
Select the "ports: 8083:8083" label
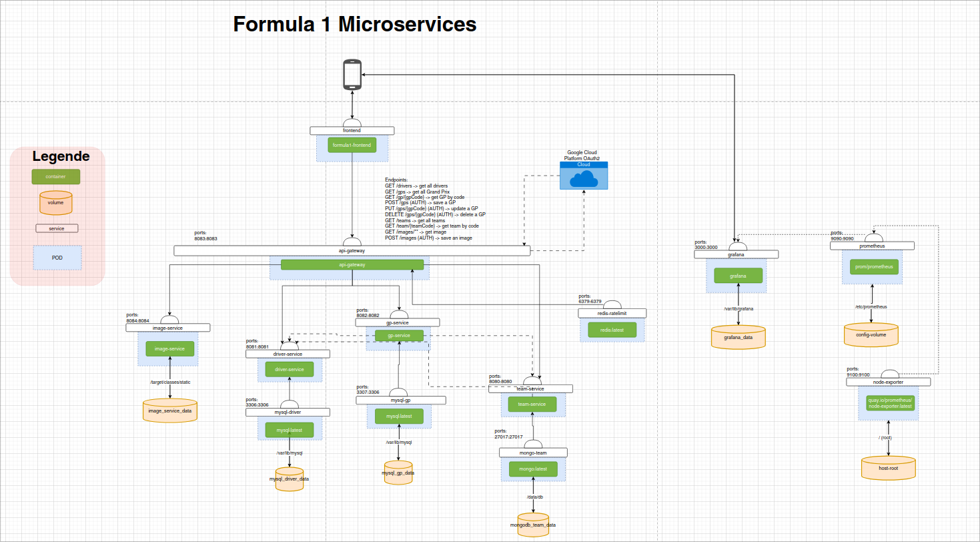[206, 236]
